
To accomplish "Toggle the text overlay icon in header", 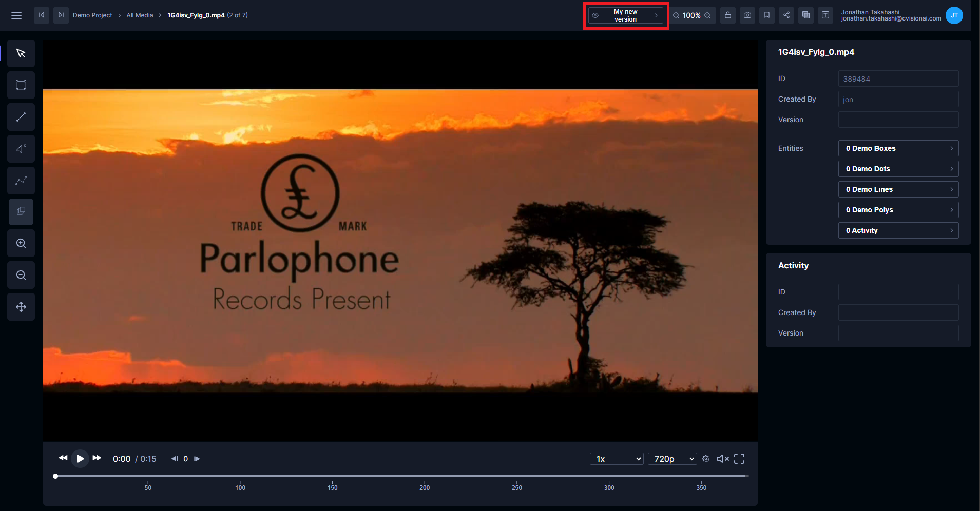I will coord(825,15).
